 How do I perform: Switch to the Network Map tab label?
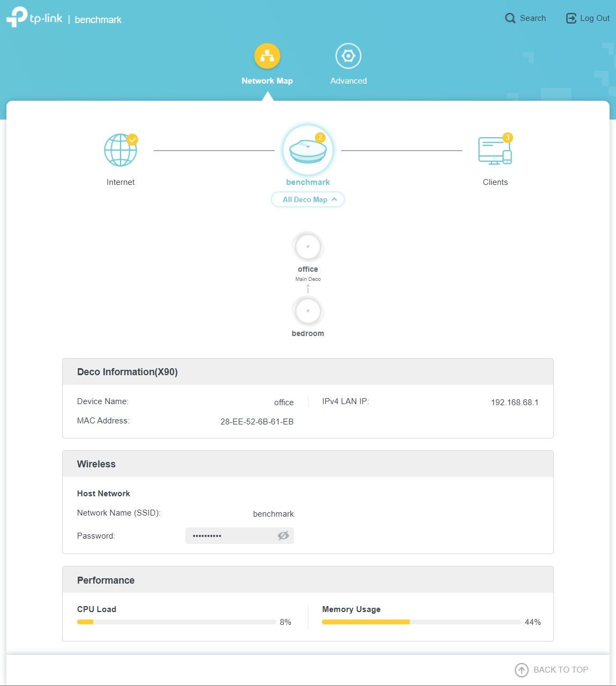267,81
